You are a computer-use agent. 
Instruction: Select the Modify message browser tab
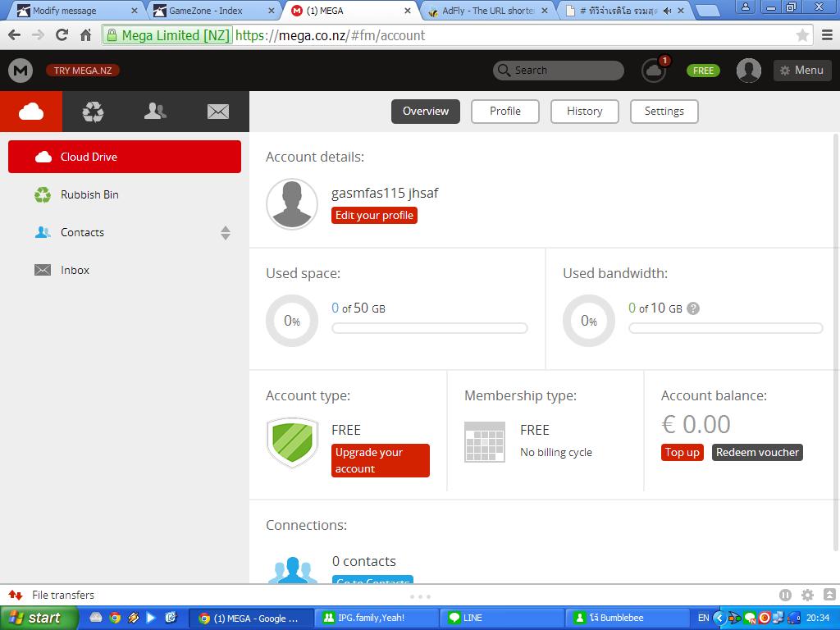[75, 11]
